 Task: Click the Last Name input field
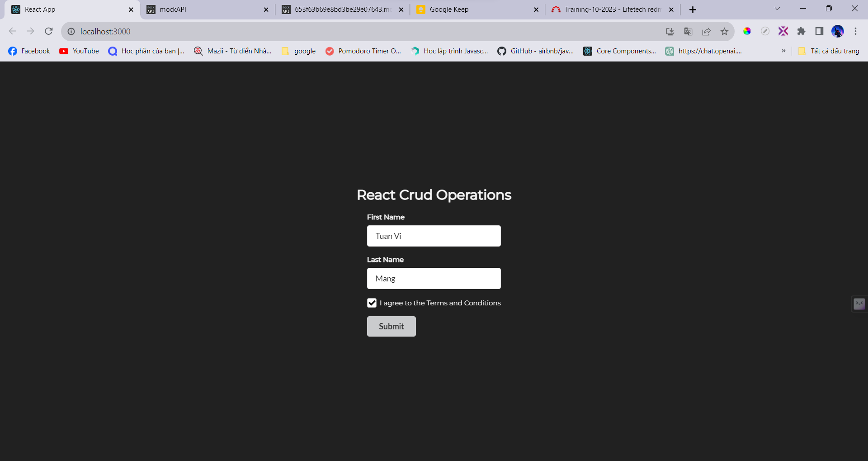point(434,279)
